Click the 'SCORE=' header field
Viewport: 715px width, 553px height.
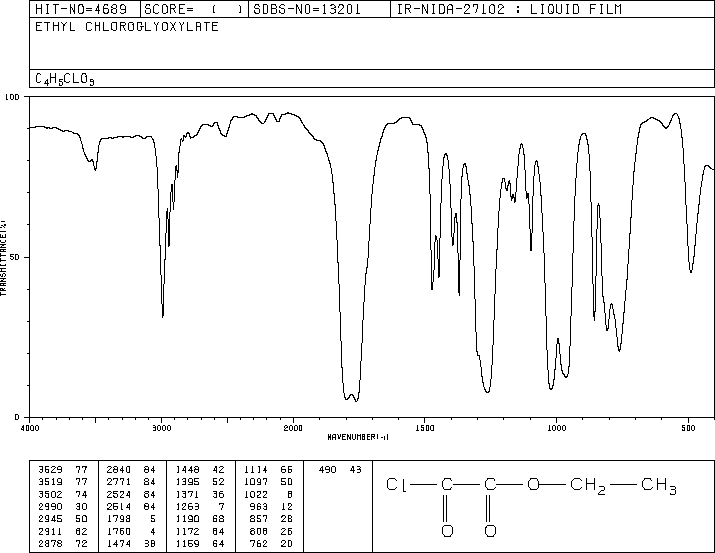pos(193,9)
